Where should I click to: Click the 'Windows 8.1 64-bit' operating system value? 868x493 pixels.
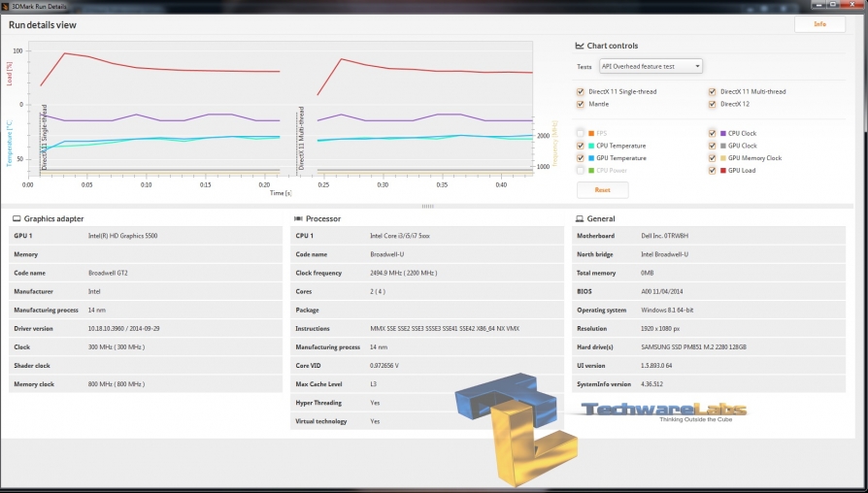coord(667,311)
